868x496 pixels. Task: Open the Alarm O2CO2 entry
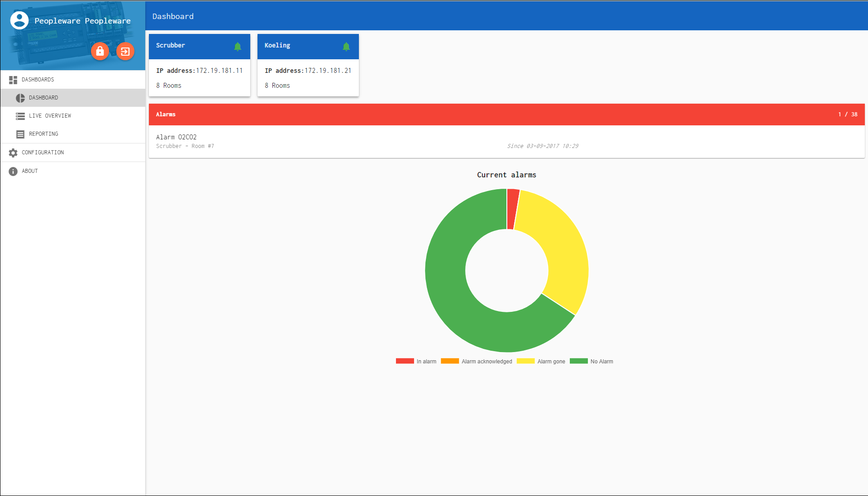pyautogui.click(x=176, y=137)
